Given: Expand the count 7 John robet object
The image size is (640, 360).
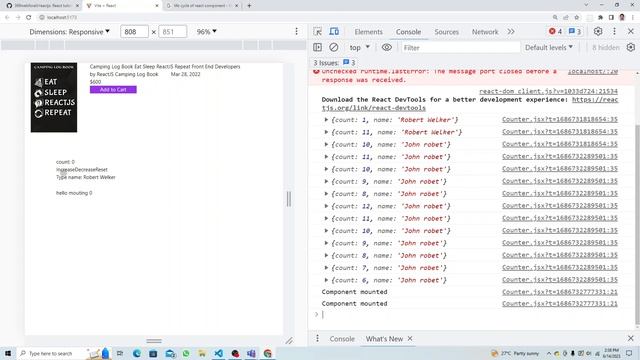Looking at the screenshot, I should (x=326, y=268).
